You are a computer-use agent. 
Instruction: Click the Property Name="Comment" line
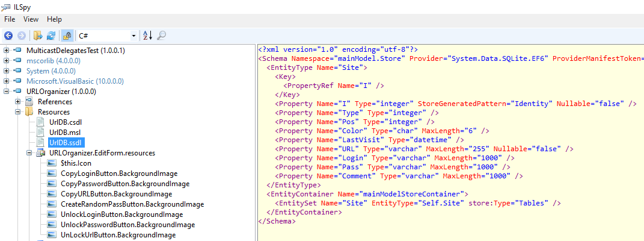[399, 175]
